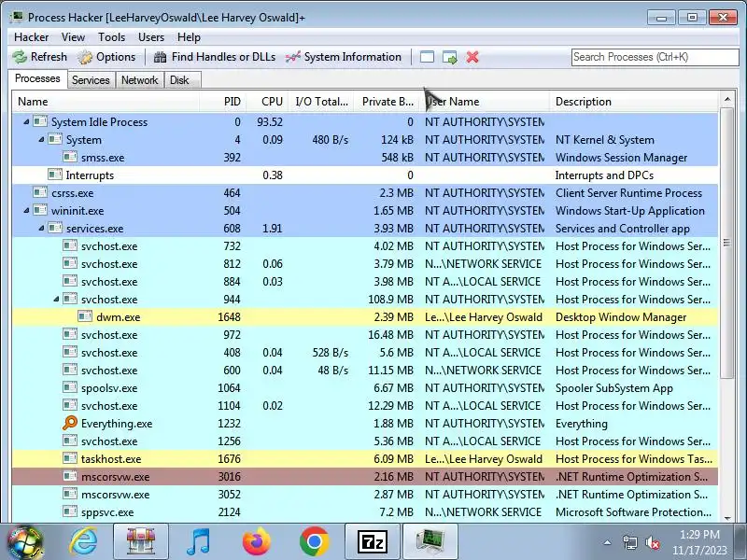
Task: Click the taskhost.exe process icon
Action: coord(69,458)
